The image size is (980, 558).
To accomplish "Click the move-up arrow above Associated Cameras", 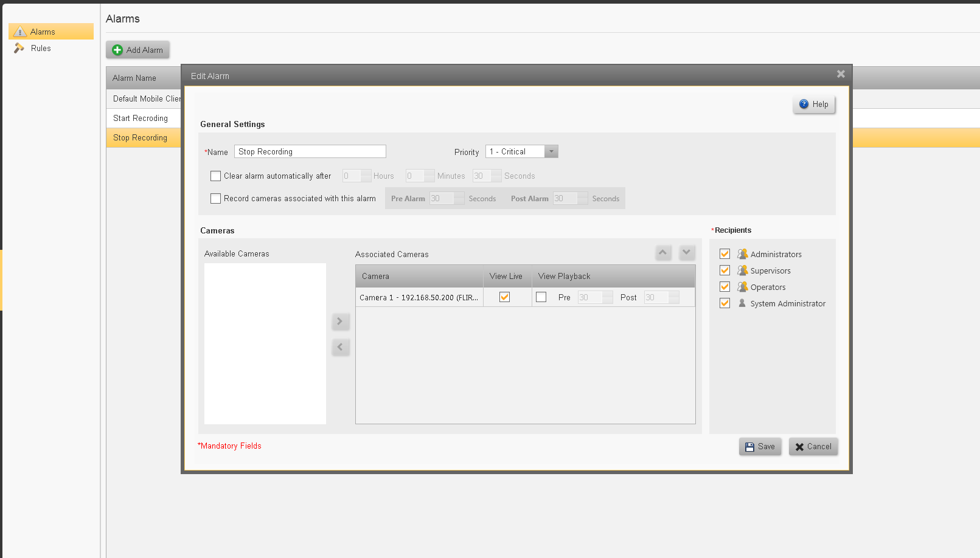I will (663, 252).
